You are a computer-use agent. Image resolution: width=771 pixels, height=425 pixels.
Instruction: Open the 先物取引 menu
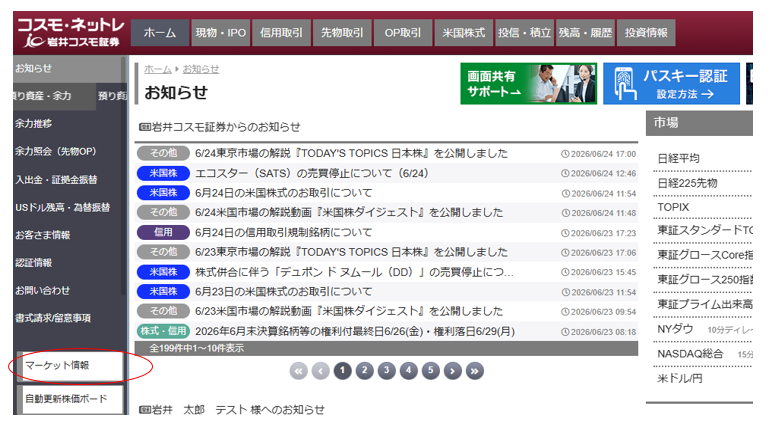coord(342,33)
